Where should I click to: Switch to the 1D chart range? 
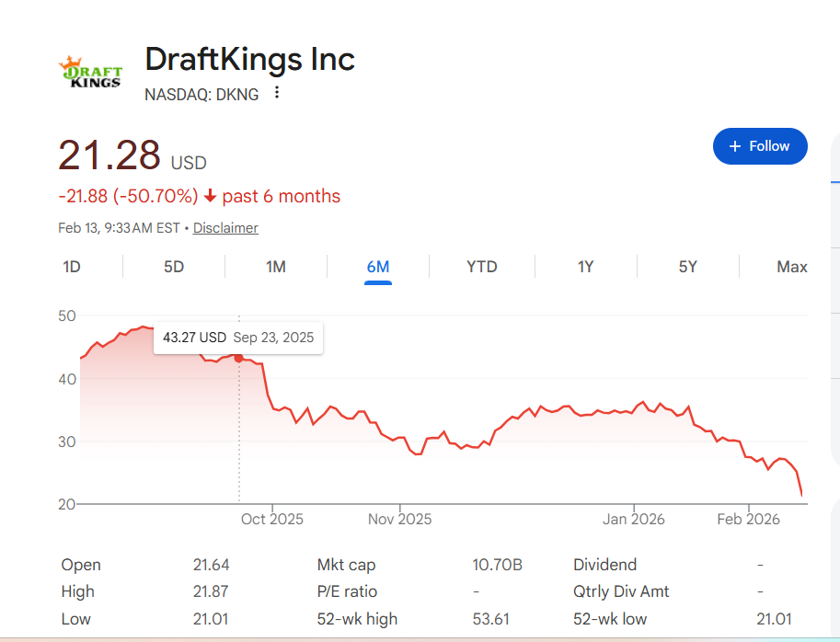[x=72, y=267]
